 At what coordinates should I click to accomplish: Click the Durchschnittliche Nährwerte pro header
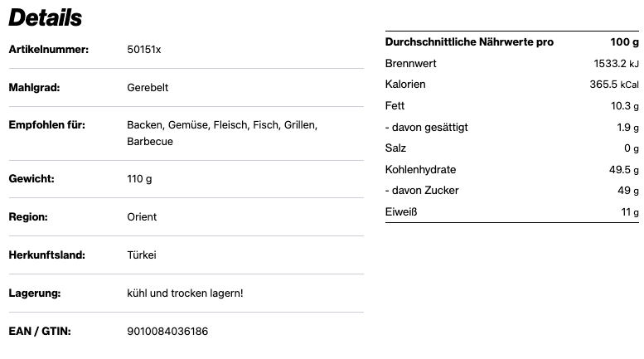tap(469, 42)
